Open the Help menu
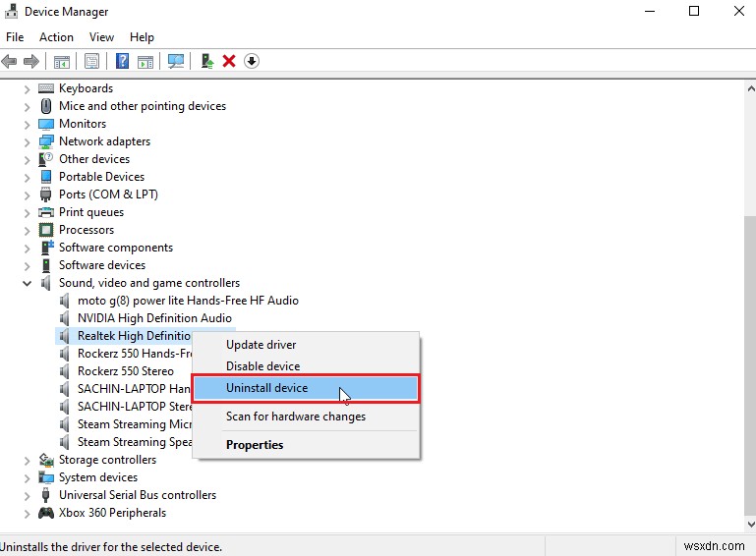 point(142,37)
